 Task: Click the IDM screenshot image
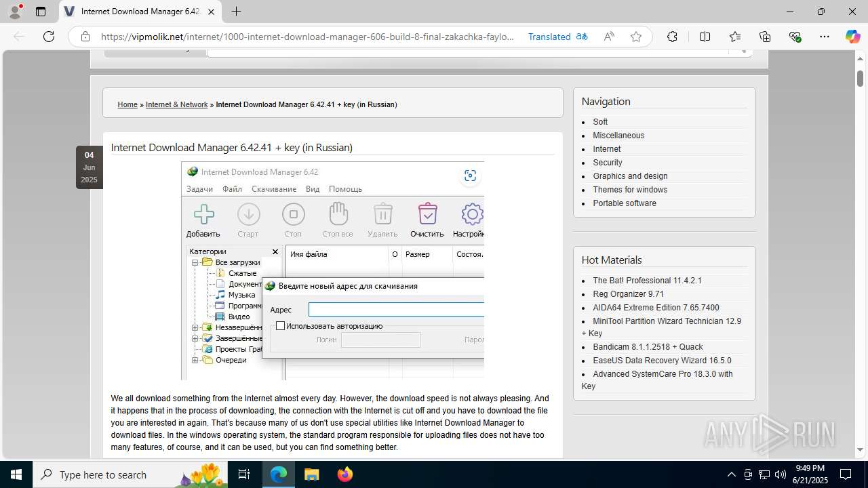tap(332, 270)
